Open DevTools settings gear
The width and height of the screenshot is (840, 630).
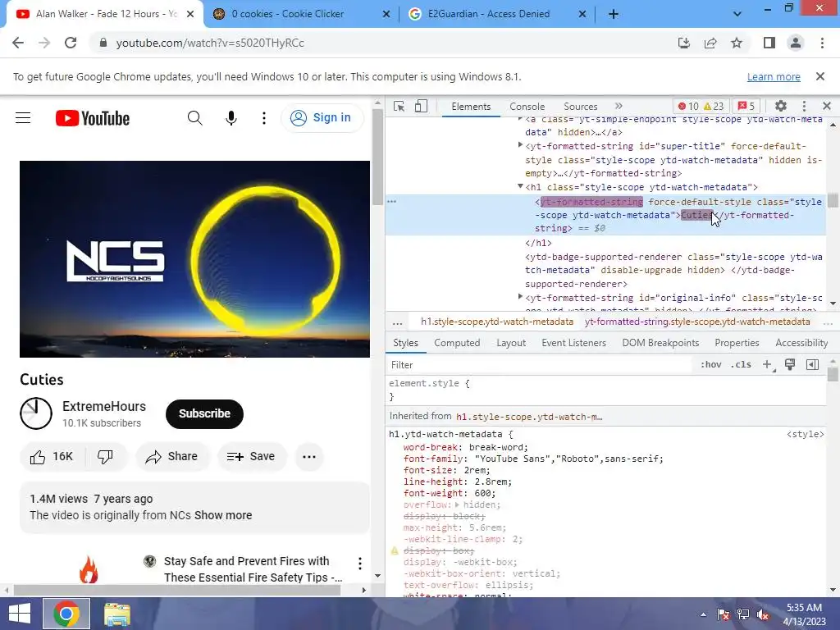[781, 106]
